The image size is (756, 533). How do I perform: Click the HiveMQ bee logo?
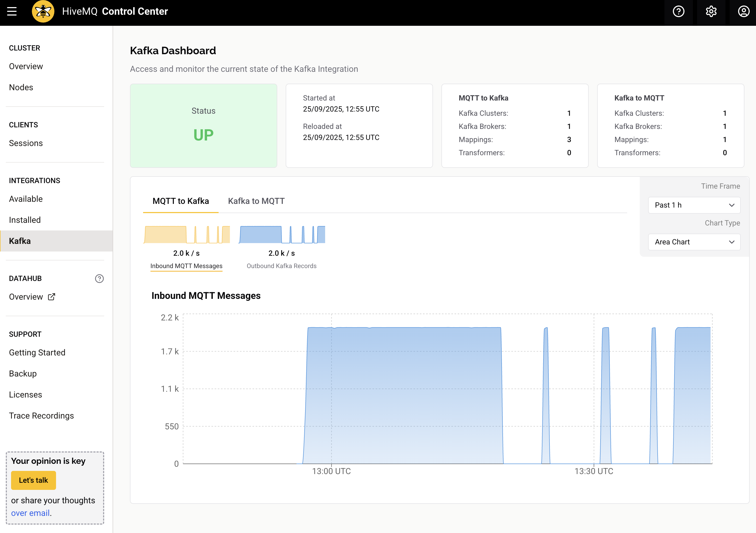(x=43, y=12)
